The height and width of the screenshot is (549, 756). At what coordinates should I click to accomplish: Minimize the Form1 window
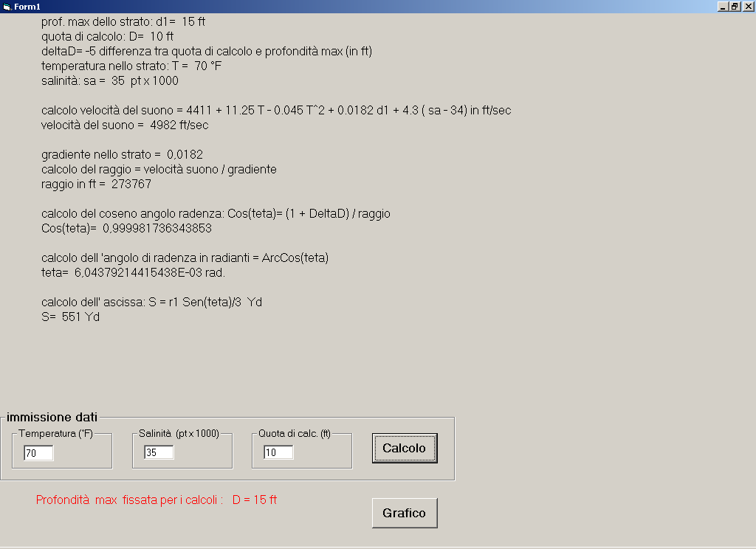tap(723, 6)
